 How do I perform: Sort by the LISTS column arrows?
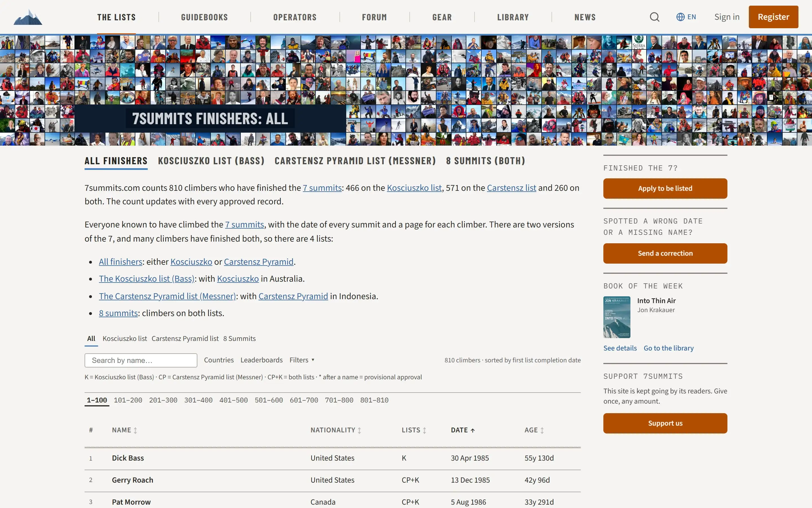tap(424, 430)
